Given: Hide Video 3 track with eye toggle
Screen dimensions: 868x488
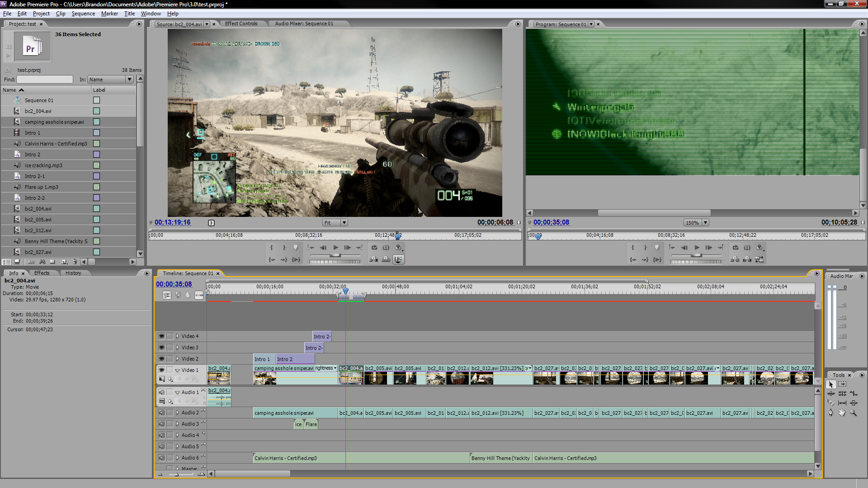Looking at the screenshot, I should tap(161, 347).
